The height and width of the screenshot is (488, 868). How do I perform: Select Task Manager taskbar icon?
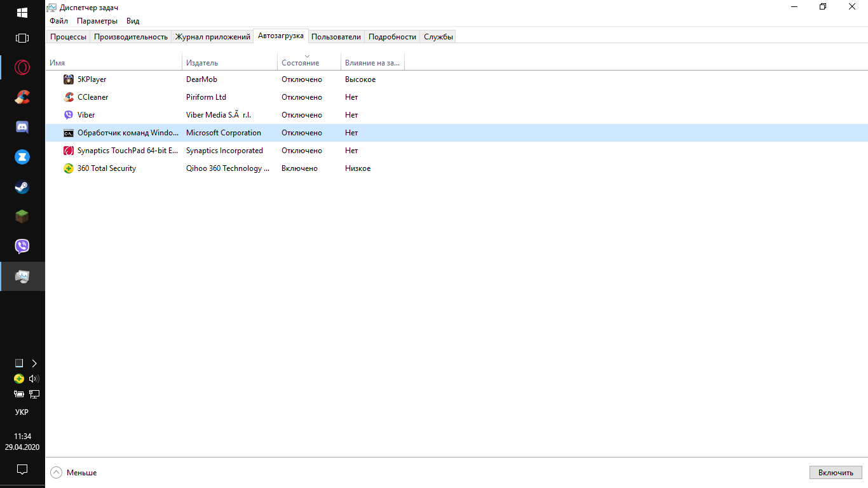[22, 276]
